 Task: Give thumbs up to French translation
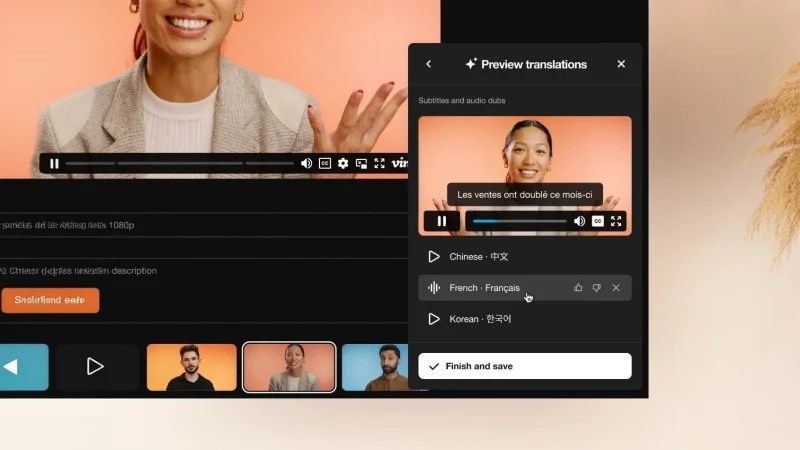[x=578, y=288]
